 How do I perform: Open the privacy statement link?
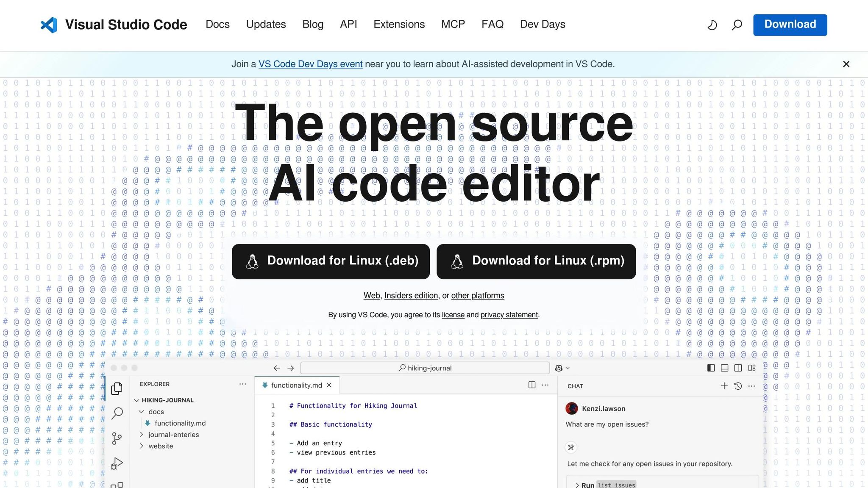pyautogui.click(x=509, y=315)
